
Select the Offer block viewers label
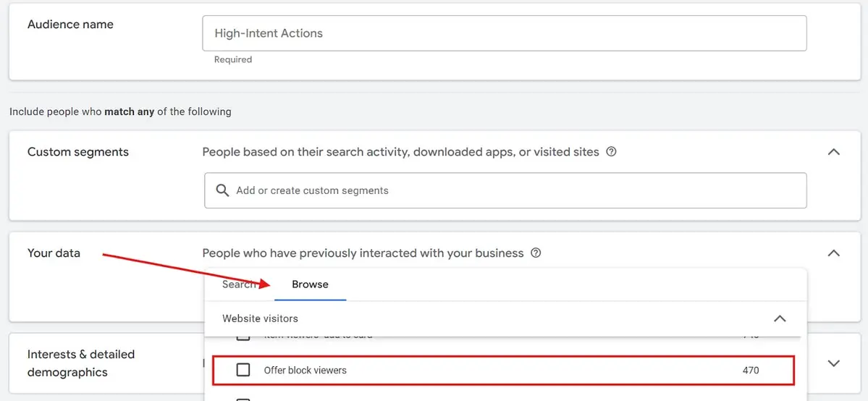coord(305,370)
